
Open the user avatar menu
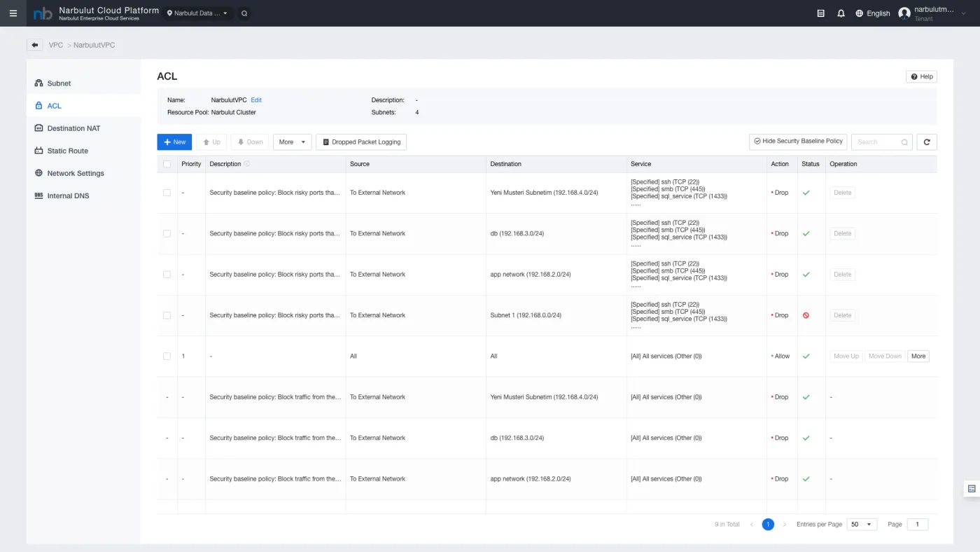click(904, 13)
